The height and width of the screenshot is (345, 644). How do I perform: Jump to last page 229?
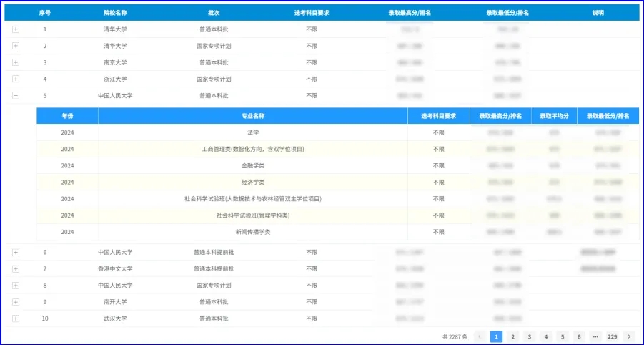pos(612,336)
